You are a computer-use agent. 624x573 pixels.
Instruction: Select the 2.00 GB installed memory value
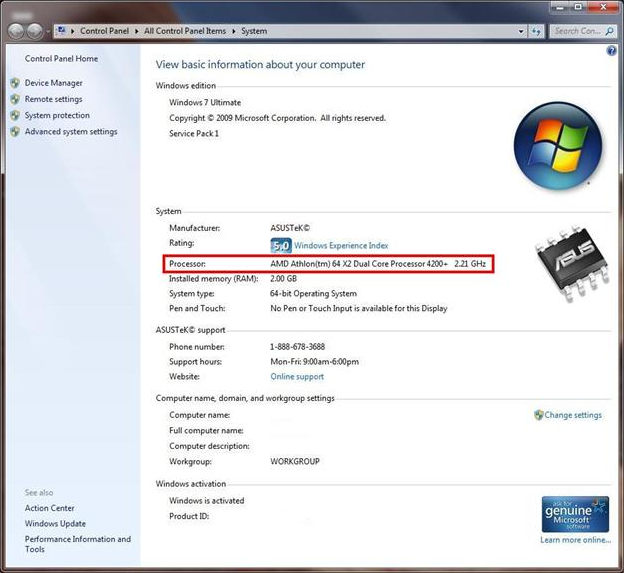(x=283, y=279)
